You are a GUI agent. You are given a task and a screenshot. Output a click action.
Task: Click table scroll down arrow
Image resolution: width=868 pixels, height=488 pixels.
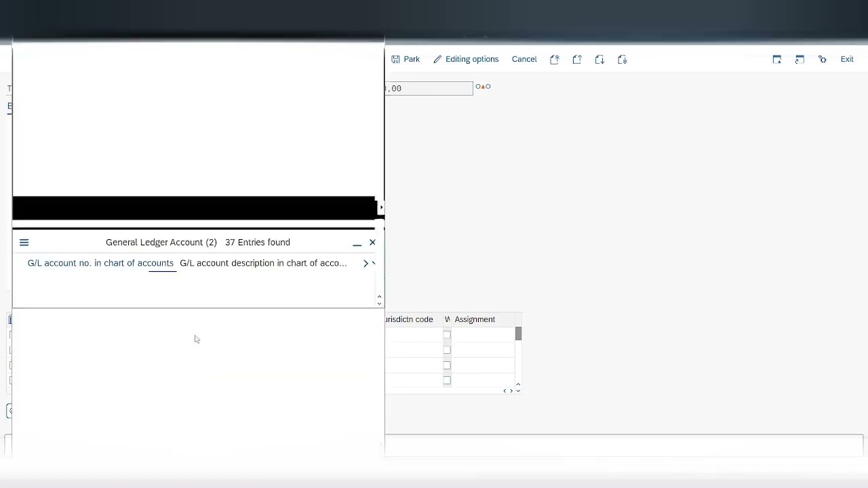coord(518,391)
